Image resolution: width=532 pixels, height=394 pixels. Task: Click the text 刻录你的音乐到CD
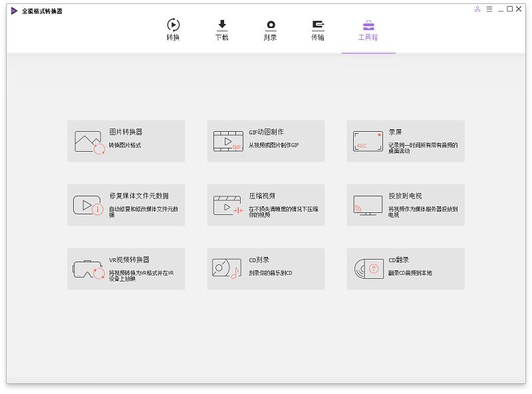coord(271,273)
